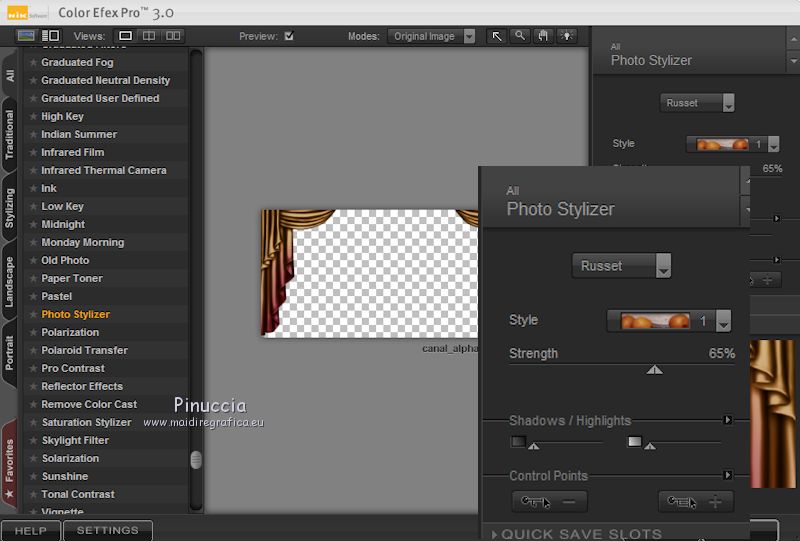Screen dimensions: 800x541
Task: Toggle the Preview checkbox
Action: pos(289,36)
